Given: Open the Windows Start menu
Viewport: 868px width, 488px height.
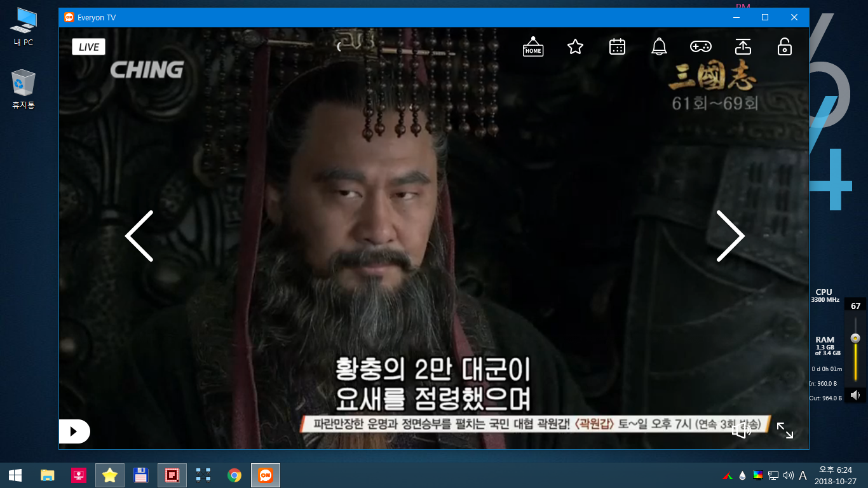Looking at the screenshot, I should [15, 475].
